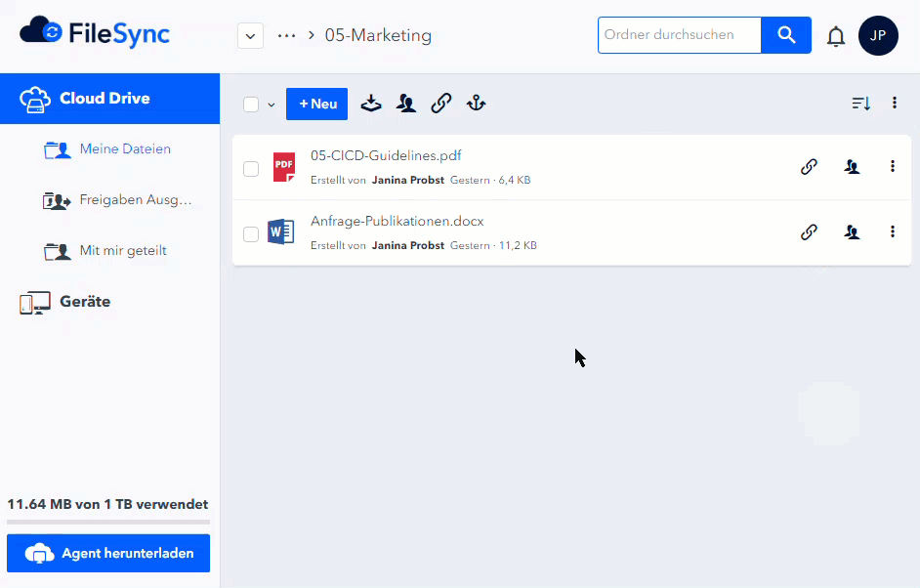Click the storage usage progress bar
The height and width of the screenshot is (588, 920).
(x=108, y=522)
